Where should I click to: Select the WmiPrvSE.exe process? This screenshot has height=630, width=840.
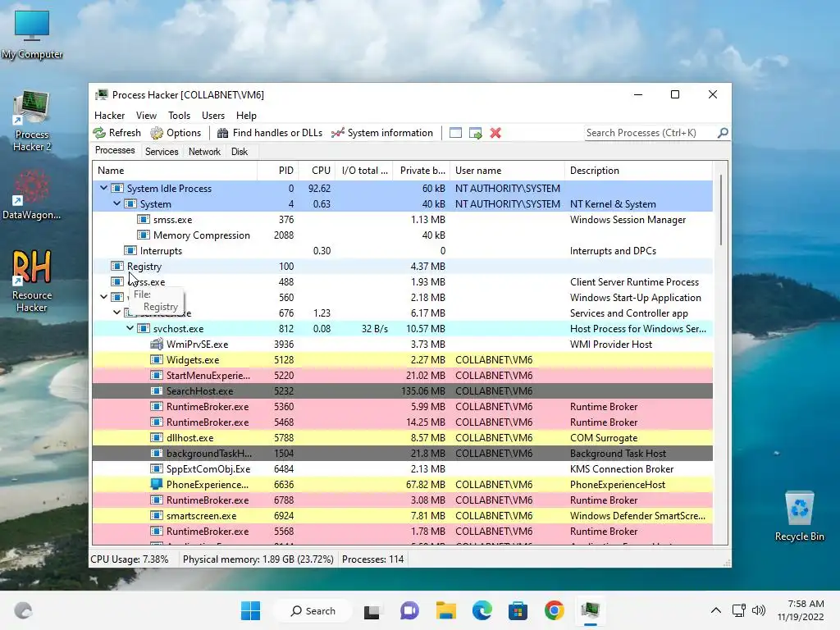tap(402, 345)
